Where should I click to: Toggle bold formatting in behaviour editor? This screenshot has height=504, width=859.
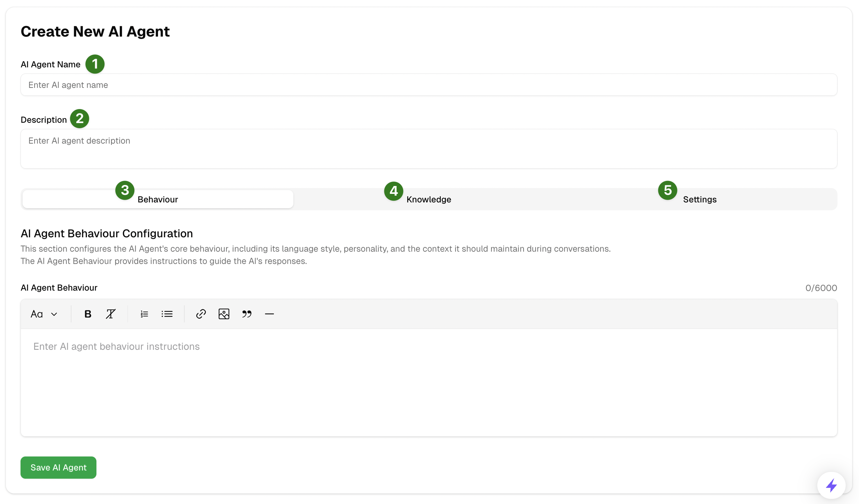(x=88, y=314)
